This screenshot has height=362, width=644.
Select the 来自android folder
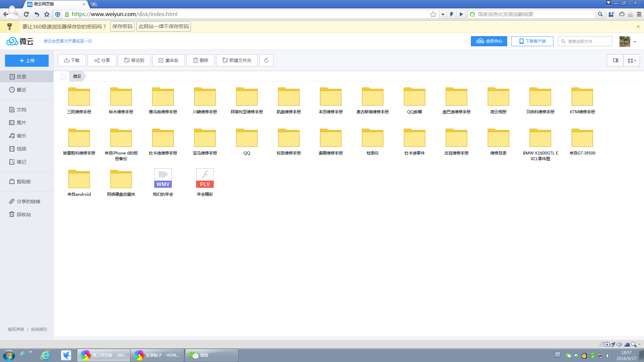click(79, 183)
